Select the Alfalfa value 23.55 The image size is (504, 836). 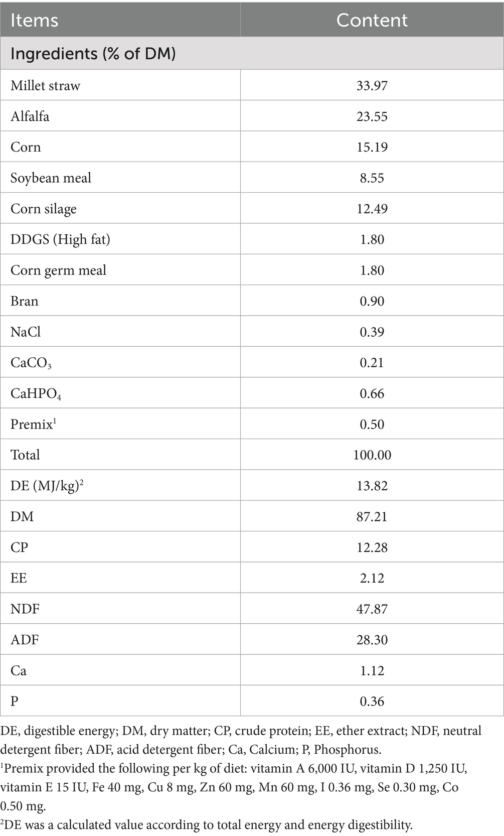click(372, 116)
